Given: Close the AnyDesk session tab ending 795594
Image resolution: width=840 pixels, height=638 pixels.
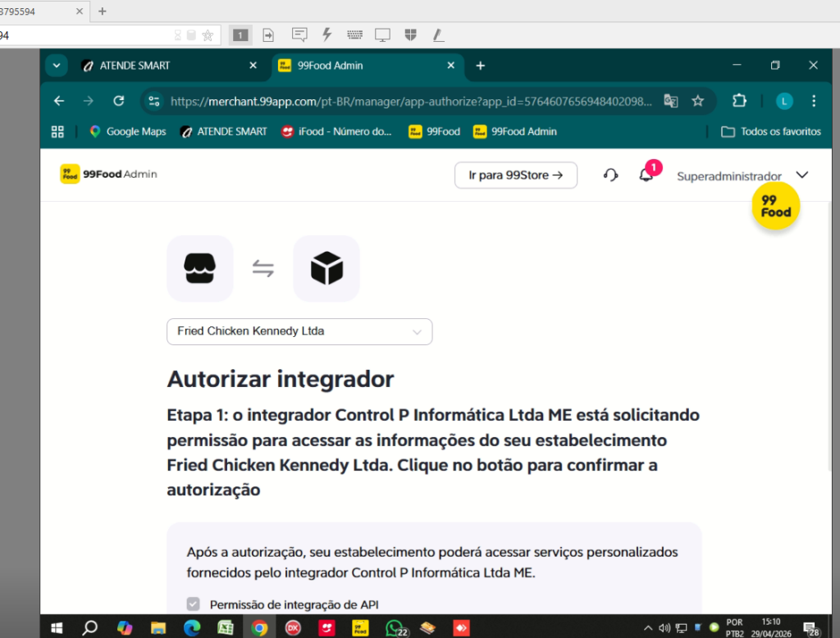Looking at the screenshot, I should [80, 11].
